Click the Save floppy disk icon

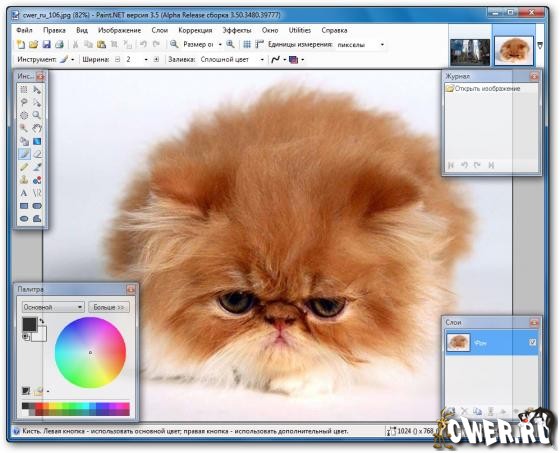[x=46, y=44]
